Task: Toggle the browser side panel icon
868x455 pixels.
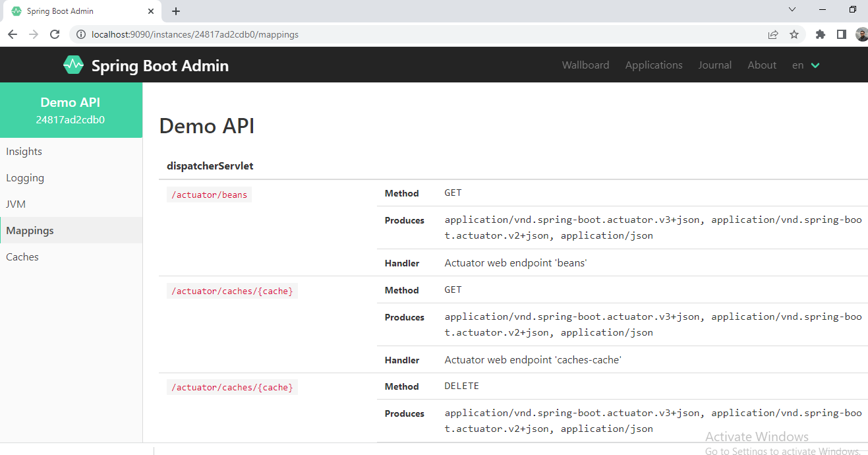Action: (x=841, y=34)
